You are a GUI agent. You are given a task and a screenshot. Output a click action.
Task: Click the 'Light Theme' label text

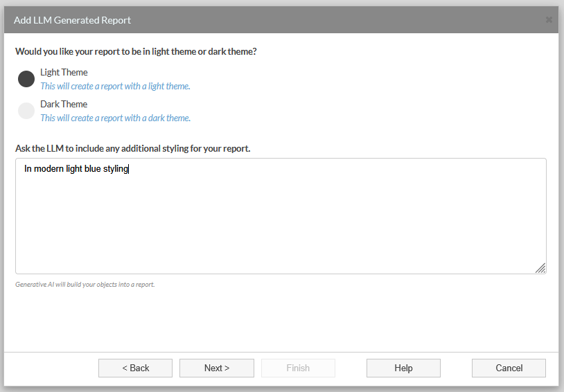tap(64, 72)
